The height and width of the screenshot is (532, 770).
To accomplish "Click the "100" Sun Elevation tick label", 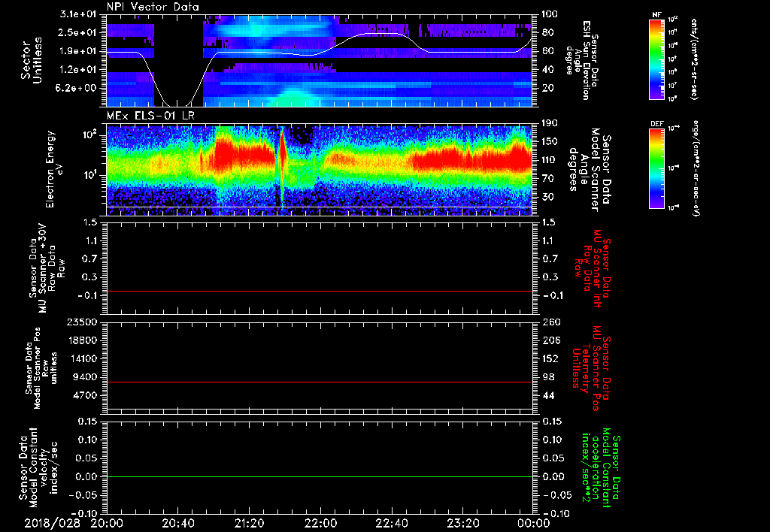I will [550, 14].
